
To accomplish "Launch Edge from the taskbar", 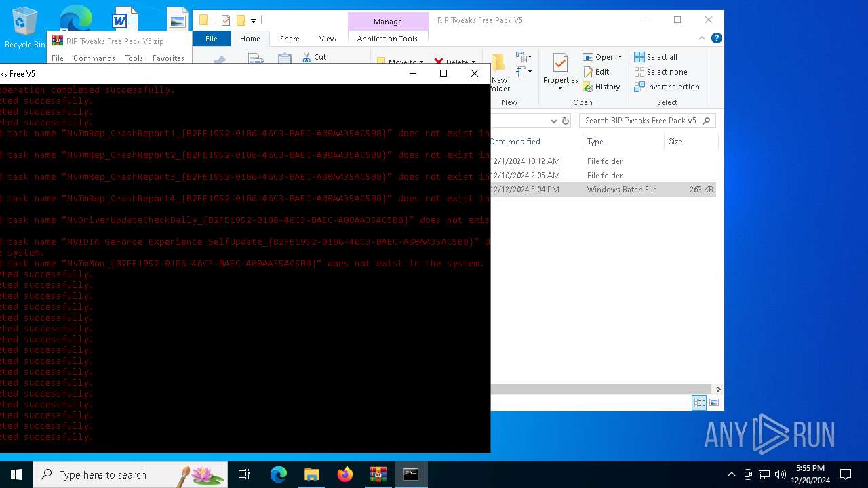I will point(279,474).
